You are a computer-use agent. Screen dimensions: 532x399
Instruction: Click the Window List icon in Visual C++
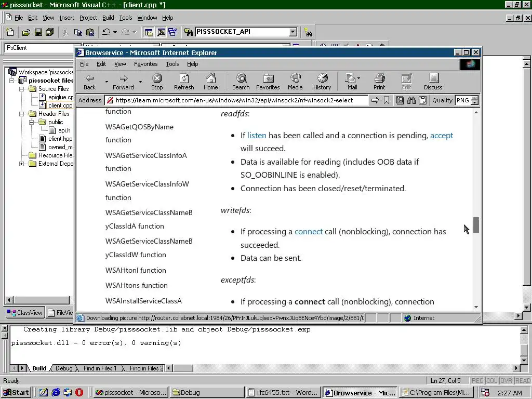pyautogui.click(x=172, y=32)
